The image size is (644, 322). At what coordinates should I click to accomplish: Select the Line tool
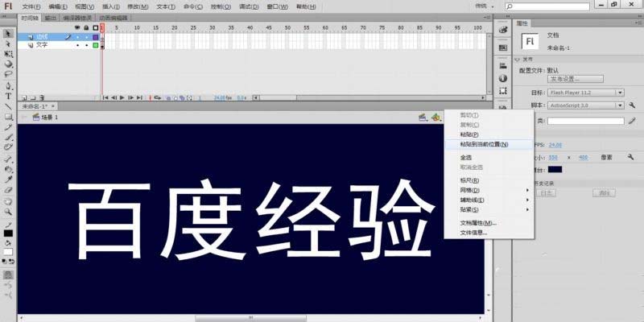point(8,106)
